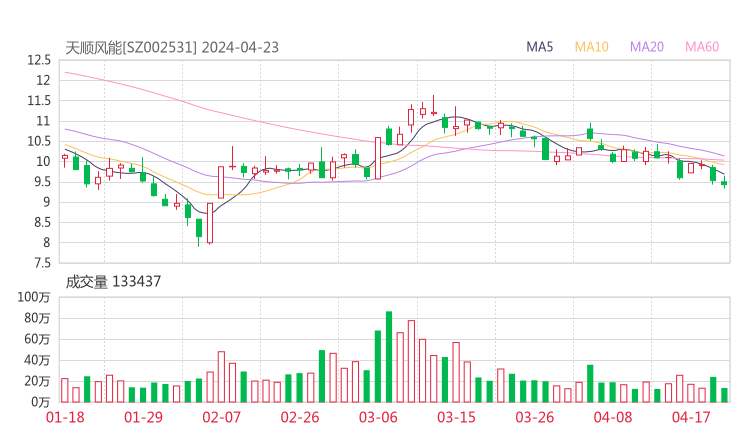Click the 11.5 price axis label

(39, 101)
